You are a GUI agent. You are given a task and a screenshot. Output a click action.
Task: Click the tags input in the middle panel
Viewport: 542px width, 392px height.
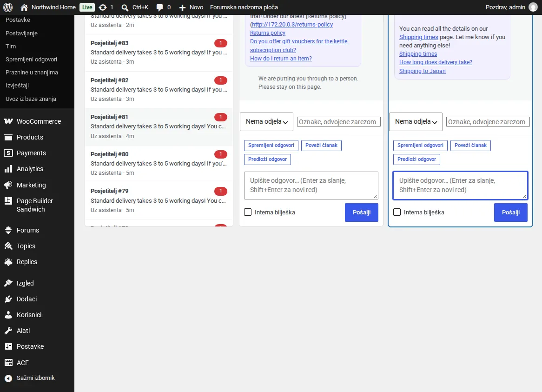[339, 122]
